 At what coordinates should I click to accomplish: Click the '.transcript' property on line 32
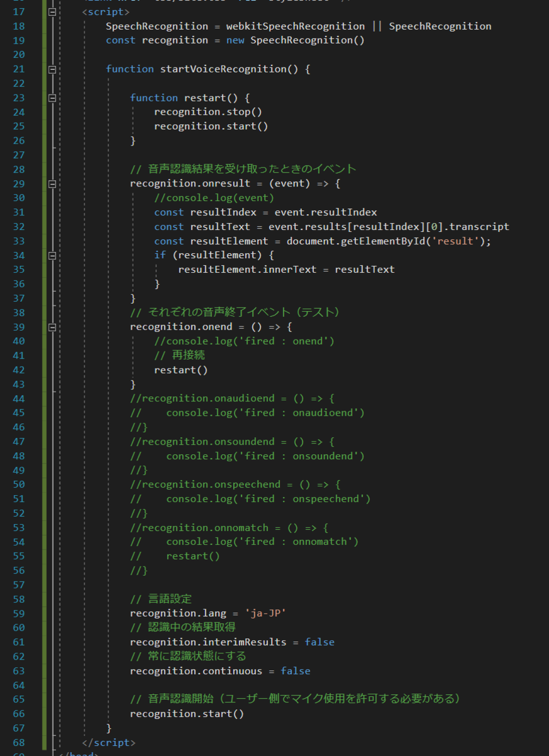click(476, 226)
